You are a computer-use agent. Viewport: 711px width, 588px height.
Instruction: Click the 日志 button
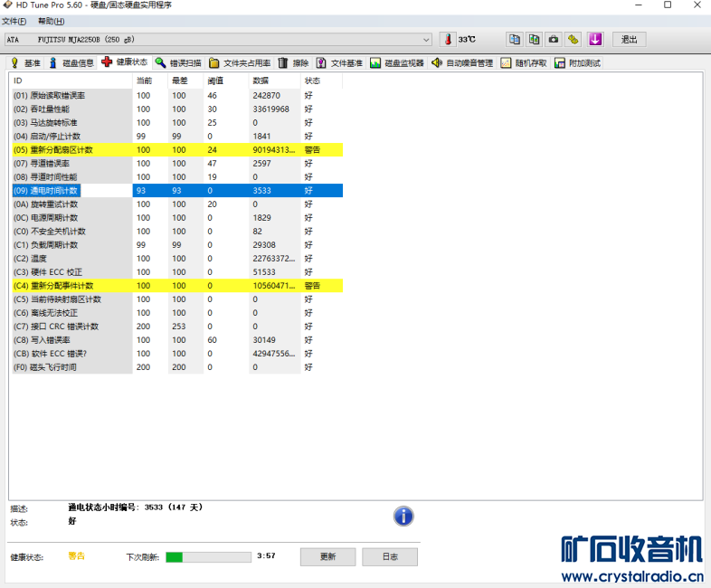click(390, 556)
